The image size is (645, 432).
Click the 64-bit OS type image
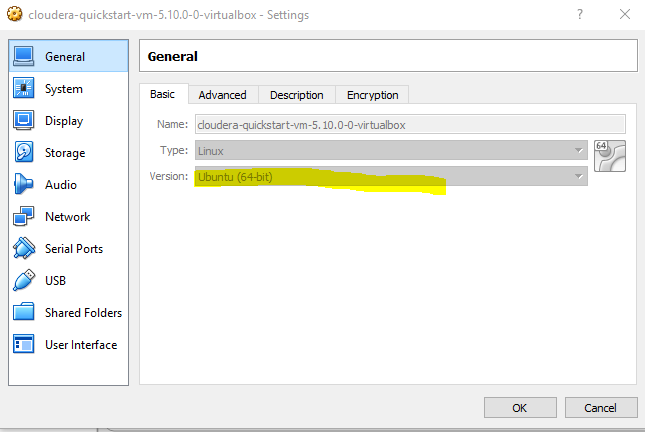click(610, 156)
